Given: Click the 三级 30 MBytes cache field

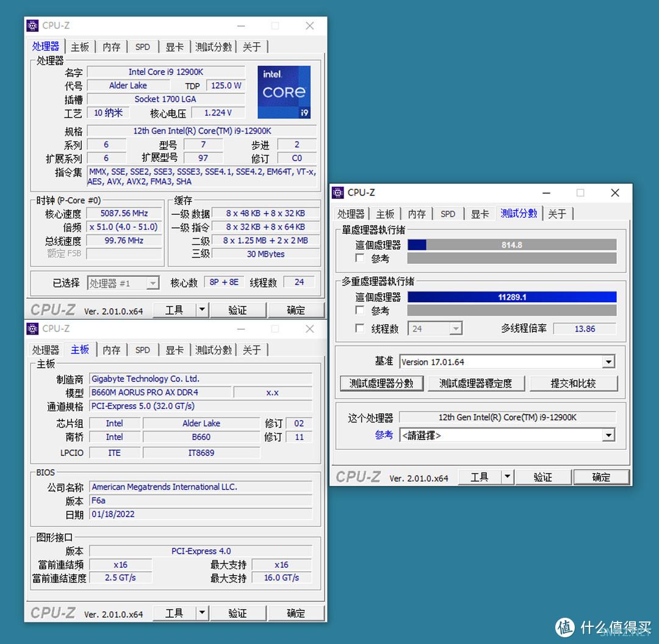Looking at the screenshot, I should (x=265, y=254).
